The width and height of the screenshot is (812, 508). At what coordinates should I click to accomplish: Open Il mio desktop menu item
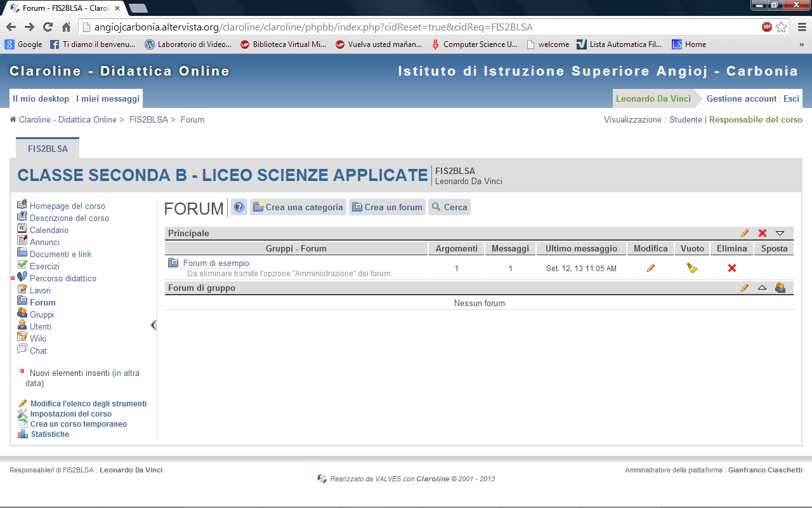[41, 98]
